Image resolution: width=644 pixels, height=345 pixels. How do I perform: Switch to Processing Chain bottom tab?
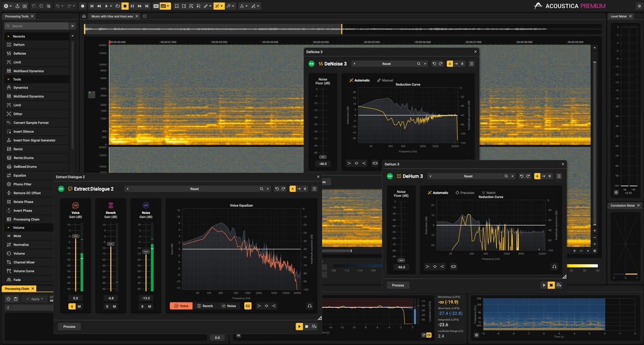tap(17, 289)
